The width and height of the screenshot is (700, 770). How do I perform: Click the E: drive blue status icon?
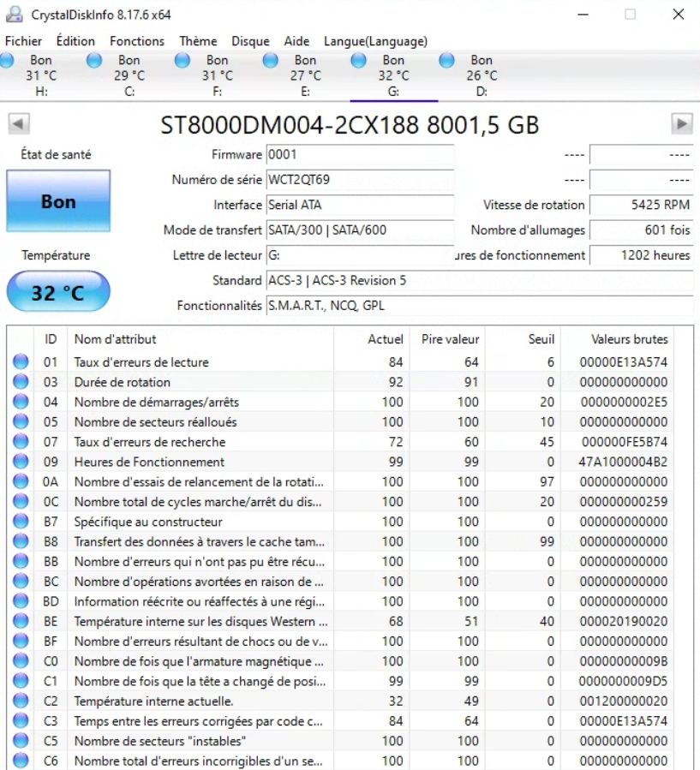coord(270,60)
